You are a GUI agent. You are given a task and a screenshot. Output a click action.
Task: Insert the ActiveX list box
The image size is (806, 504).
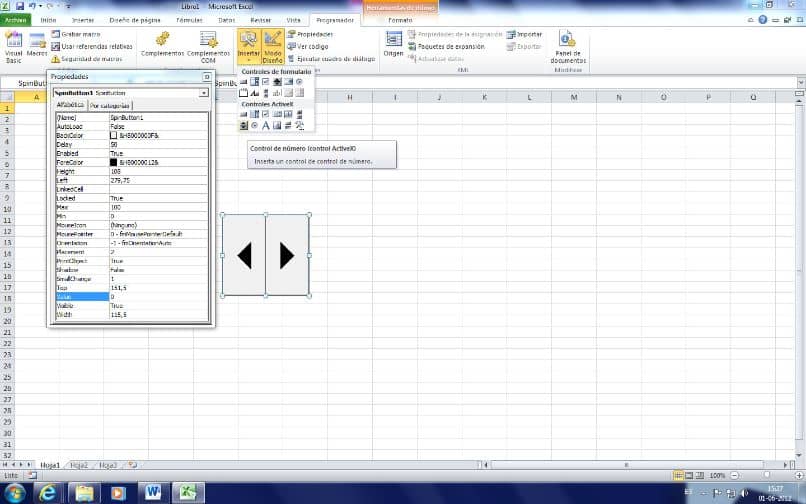click(278, 114)
